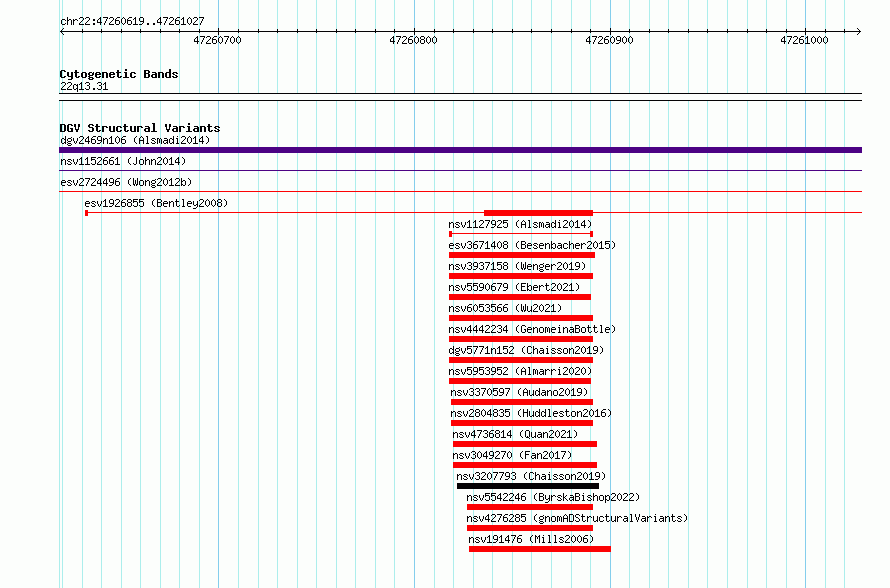This screenshot has width=890, height=588.
Task: Open variant nsv5953952 (Almarri2020)
Action: coord(520,371)
